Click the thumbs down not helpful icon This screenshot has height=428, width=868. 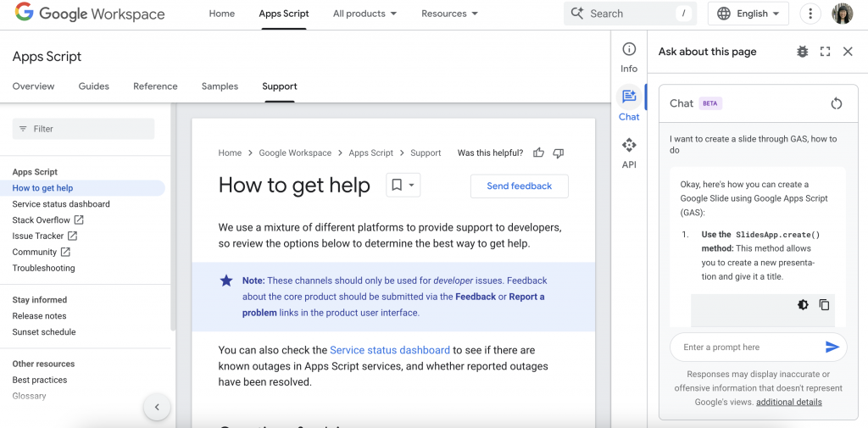tap(559, 153)
